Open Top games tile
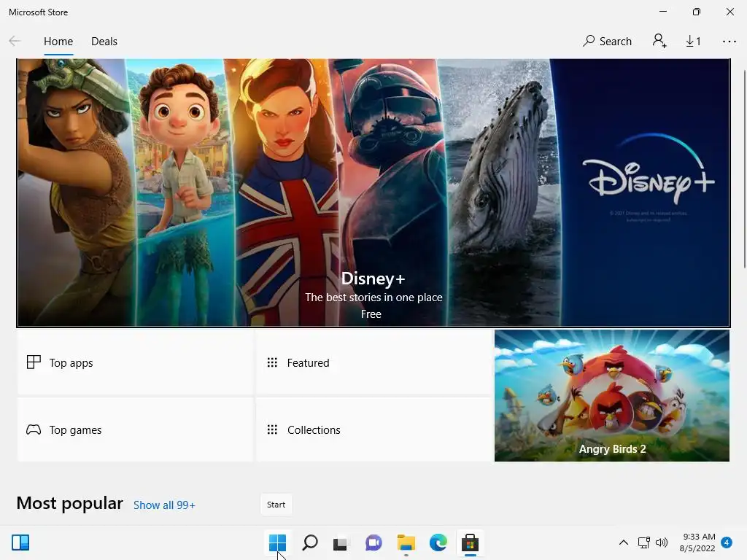 pyautogui.click(x=135, y=429)
